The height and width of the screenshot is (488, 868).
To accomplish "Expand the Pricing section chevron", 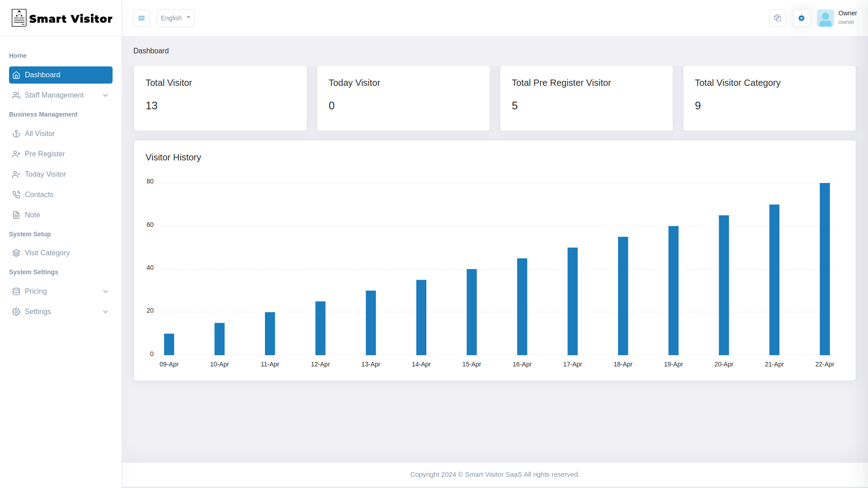I will click(x=105, y=291).
